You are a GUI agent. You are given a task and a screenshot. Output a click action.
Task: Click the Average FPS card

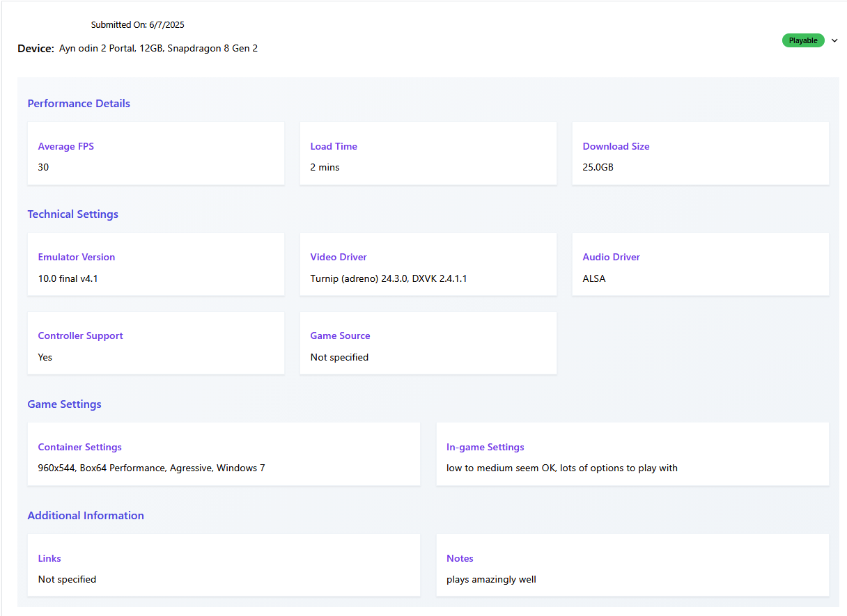[x=156, y=154]
